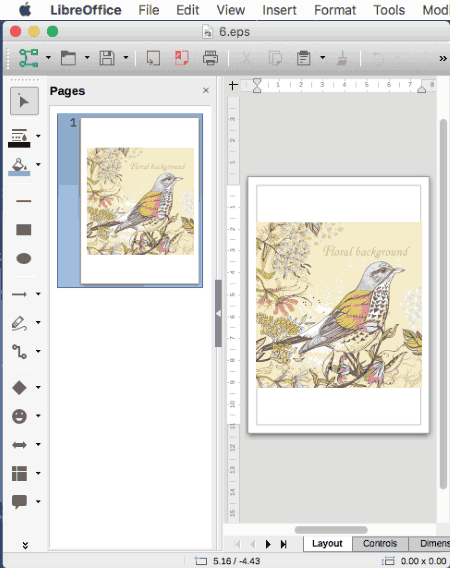The width and height of the screenshot is (450, 568).
Task: Open the Line Color dropdown arrow
Action: point(38,136)
